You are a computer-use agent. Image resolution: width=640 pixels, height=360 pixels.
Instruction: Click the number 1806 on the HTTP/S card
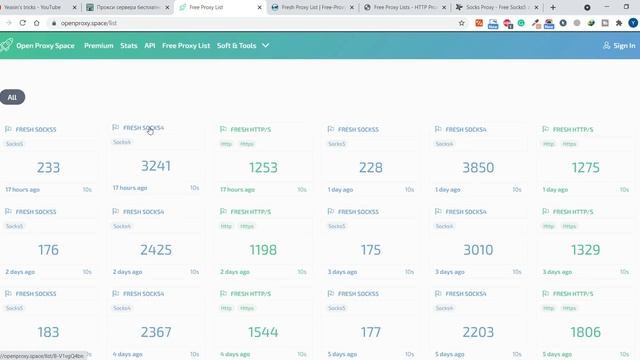(x=585, y=332)
